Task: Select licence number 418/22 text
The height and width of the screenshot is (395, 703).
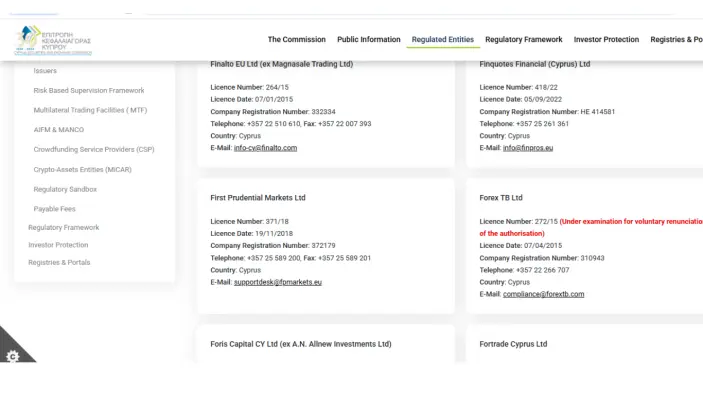Action: (x=546, y=87)
